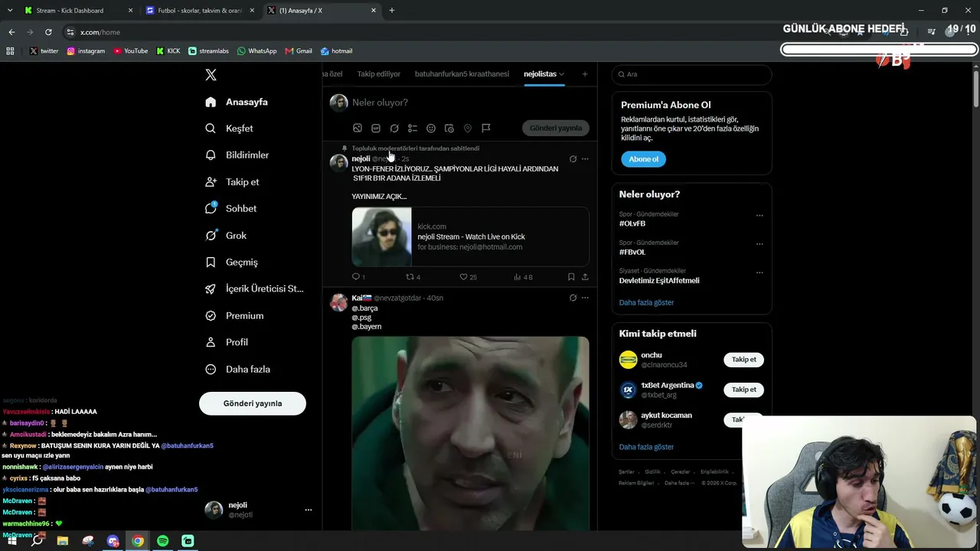Switch to the Futbol skorlar browser tab
This screenshot has width=980, height=551.
tap(199, 11)
